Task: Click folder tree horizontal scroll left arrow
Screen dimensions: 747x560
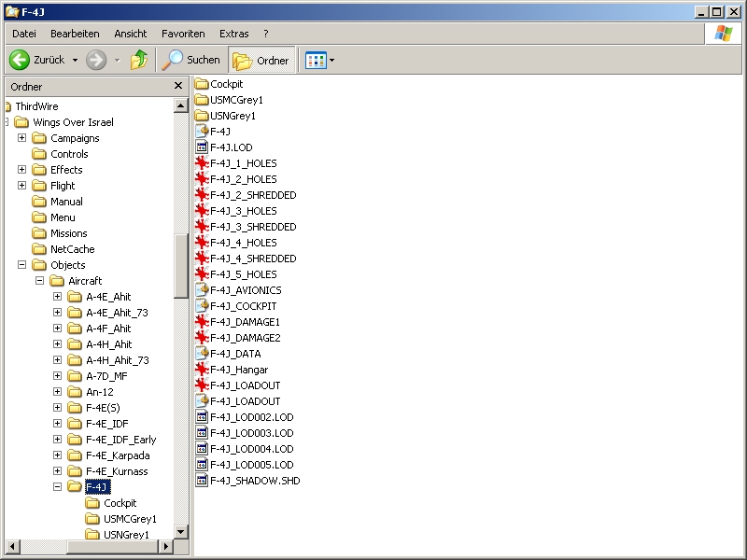Action: click(x=13, y=547)
